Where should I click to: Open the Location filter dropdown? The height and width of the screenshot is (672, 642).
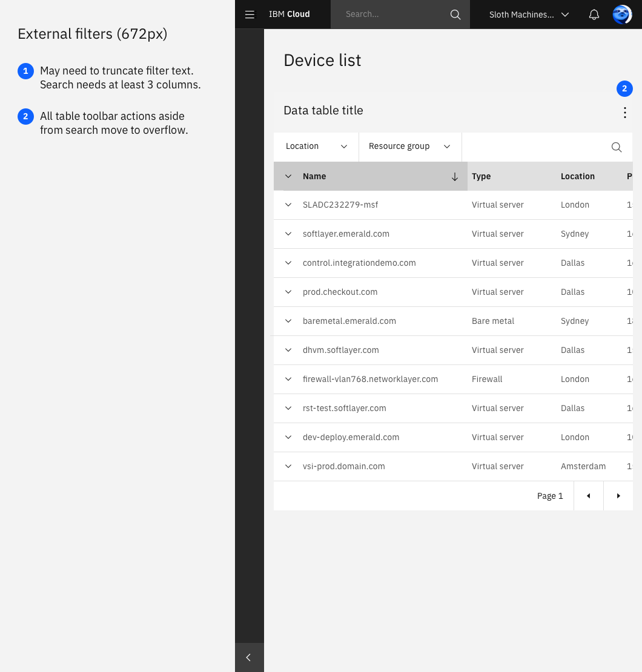[x=316, y=147]
